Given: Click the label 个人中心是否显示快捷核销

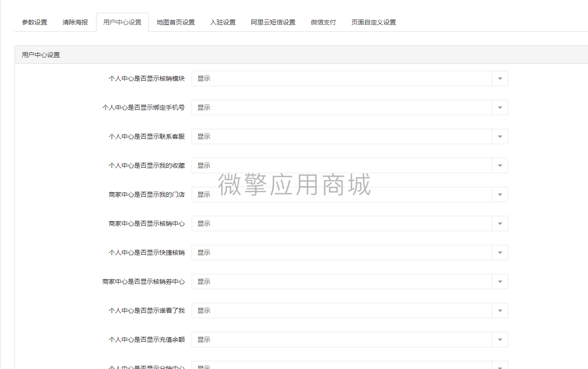Looking at the screenshot, I should (147, 252).
